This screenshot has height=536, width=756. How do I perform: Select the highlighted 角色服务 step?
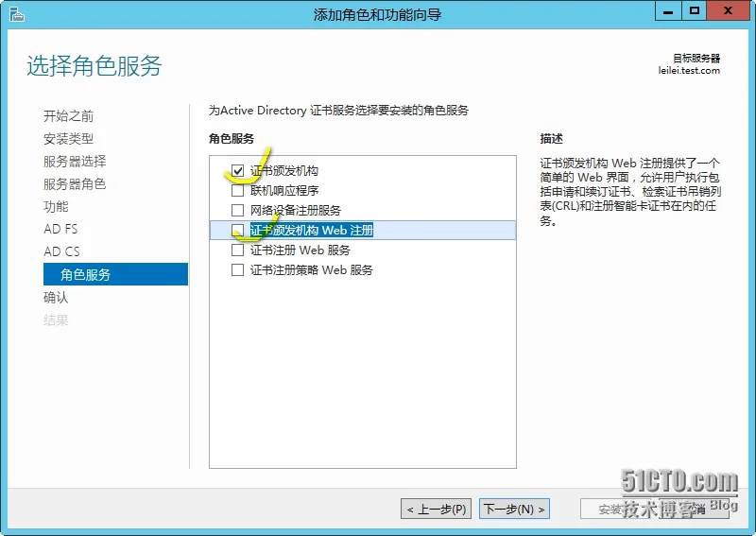coord(115,274)
